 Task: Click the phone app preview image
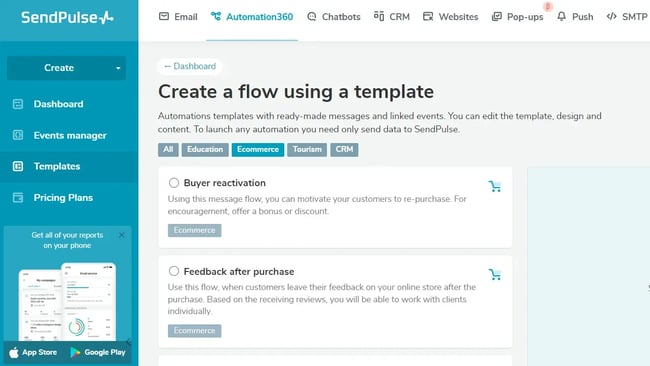(x=68, y=301)
